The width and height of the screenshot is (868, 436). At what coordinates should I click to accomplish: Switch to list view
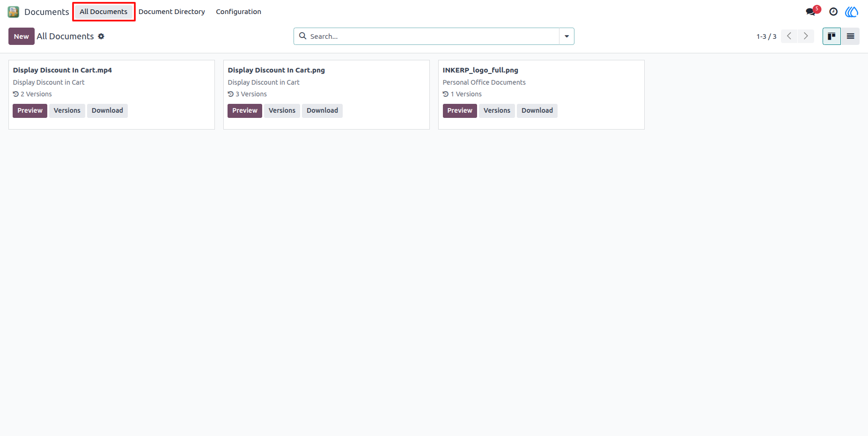(850, 36)
